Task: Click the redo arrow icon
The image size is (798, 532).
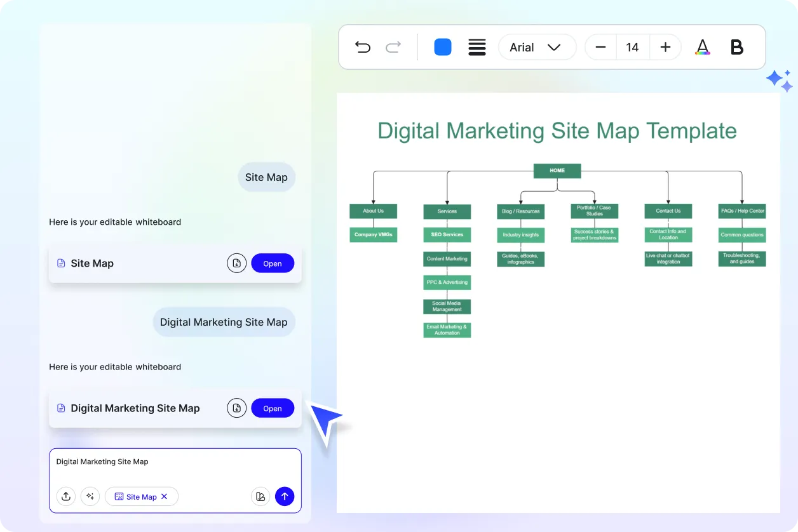Action: pos(394,47)
